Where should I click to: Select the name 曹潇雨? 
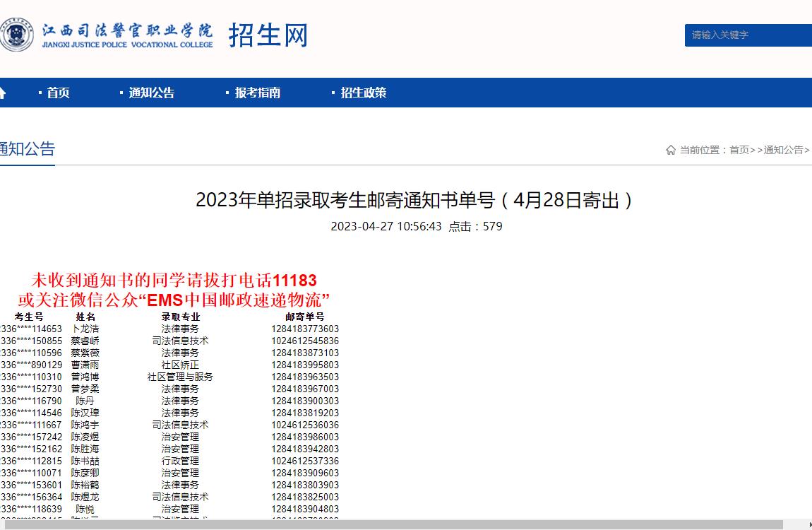(85, 365)
